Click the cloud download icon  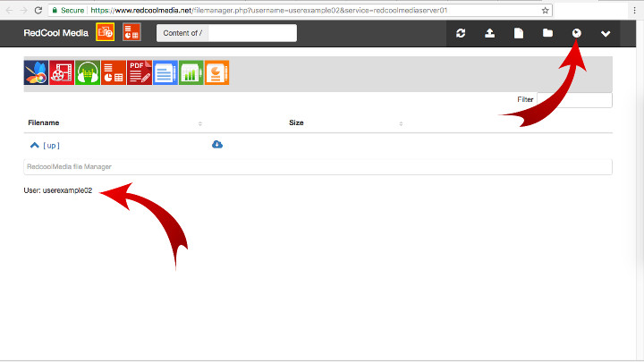pyautogui.click(x=217, y=145)
